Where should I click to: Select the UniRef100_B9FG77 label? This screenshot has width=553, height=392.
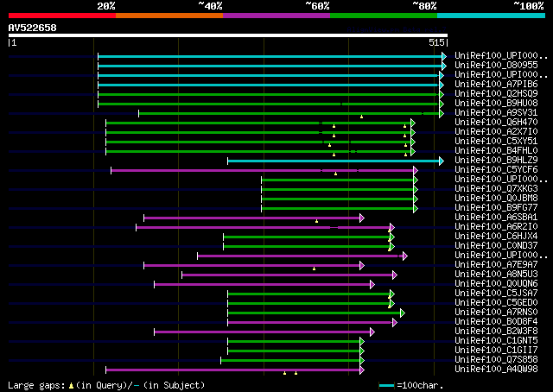(496, 208)
